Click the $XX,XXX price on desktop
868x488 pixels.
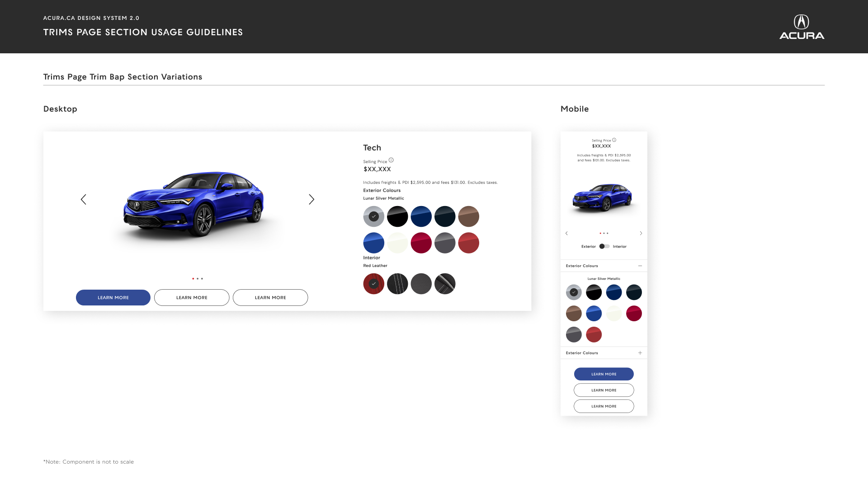[377, 169]
